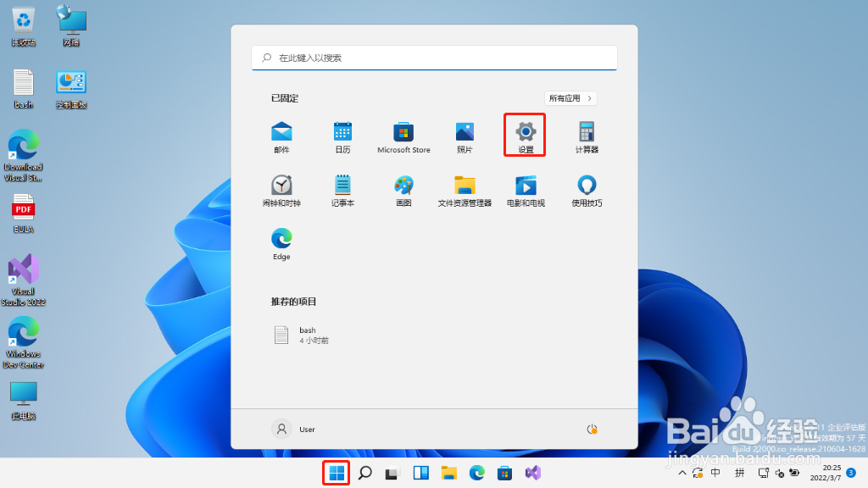Screen dimensions: 868x488
Task: Switch the 中 input language indicator
Action: [x=715, y=473]
